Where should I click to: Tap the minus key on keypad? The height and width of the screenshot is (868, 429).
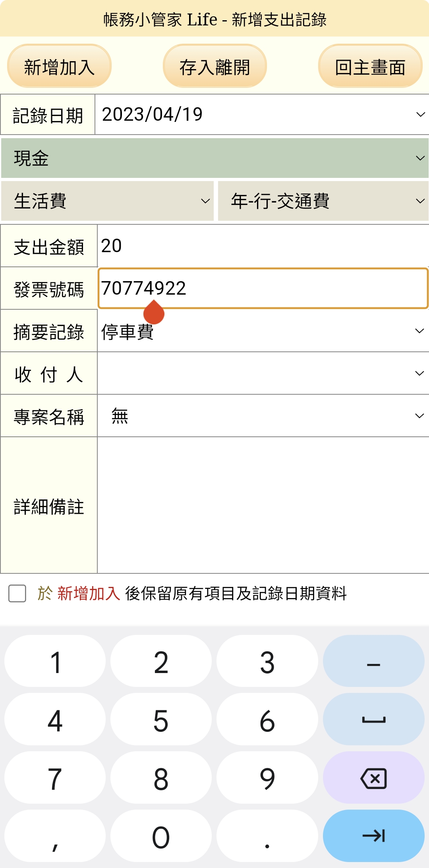point(373,661)
